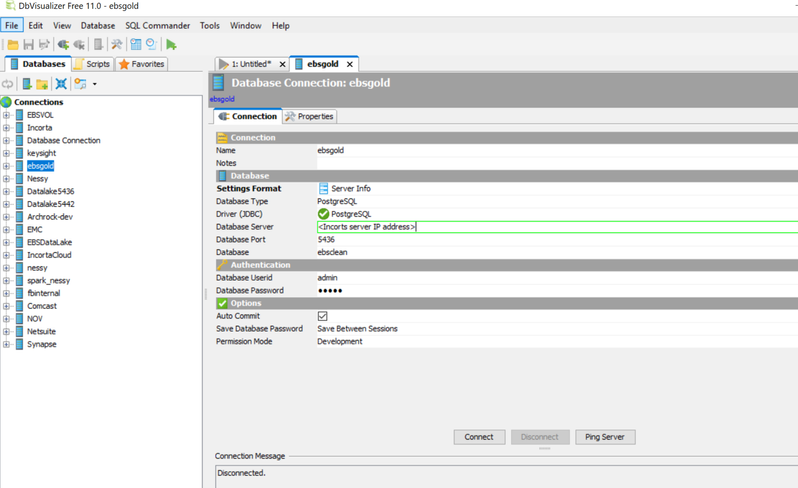Viewport: 798px width, 488px height.
Task: Expand the EBSVOL connection node
Action: [x=6, y=115]
